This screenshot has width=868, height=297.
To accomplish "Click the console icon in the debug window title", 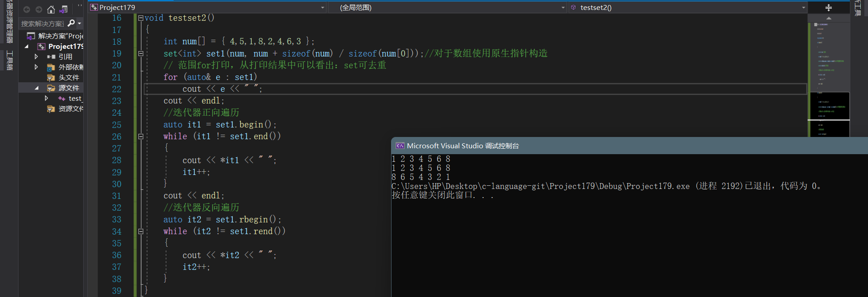I will tap(400, 146).
